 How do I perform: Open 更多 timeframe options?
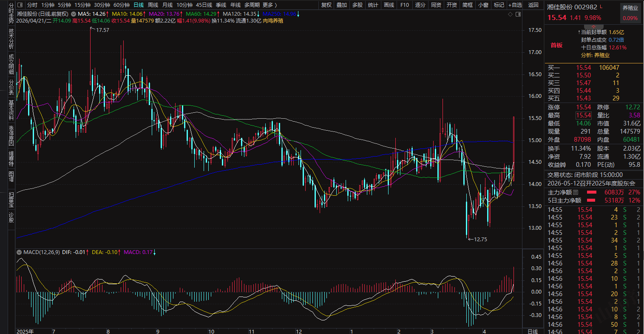[270, 5]
